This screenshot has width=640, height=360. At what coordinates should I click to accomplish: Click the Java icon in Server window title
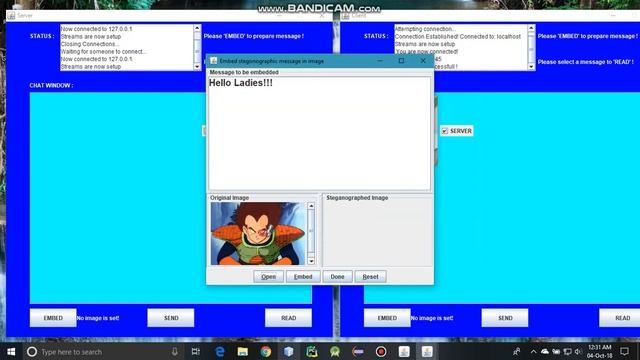pyautogui.click(x=11, y=16)
